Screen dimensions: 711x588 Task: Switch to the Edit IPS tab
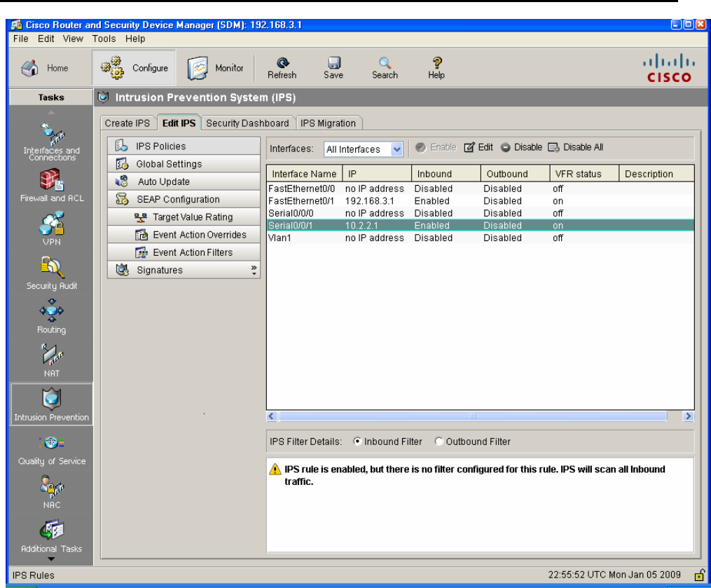click(x=179, y=123)
